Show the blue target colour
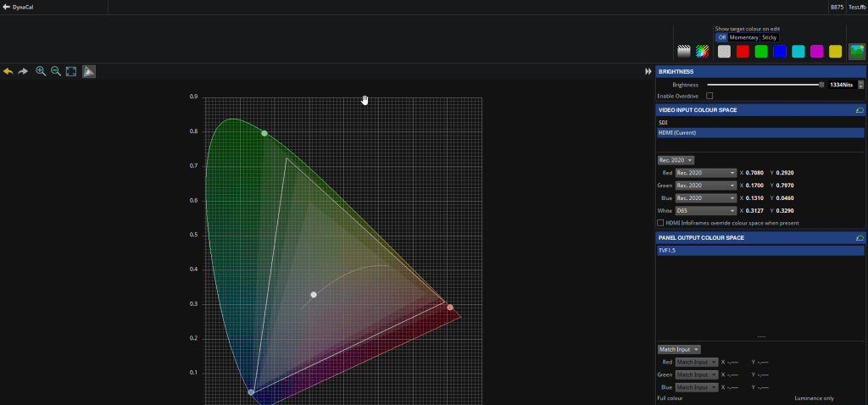Image resolution: width=868 pixels, height=405 pixels. (780, 52)
